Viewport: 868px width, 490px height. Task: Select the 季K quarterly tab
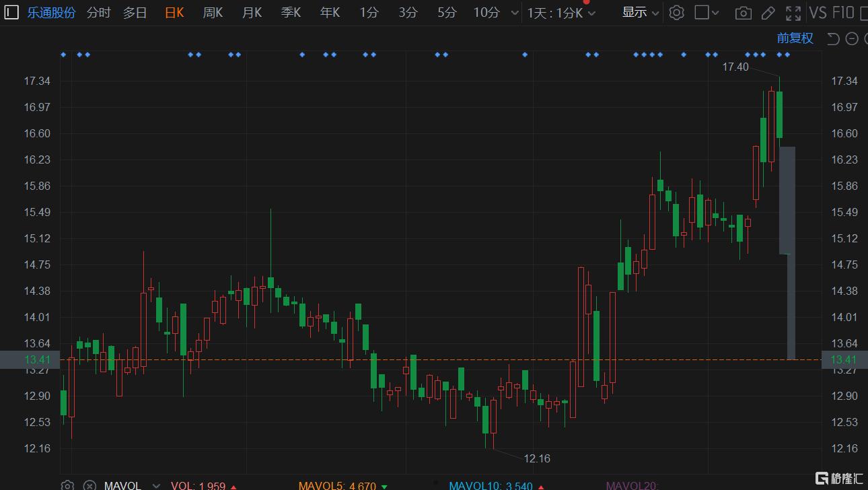click(291, 13)
